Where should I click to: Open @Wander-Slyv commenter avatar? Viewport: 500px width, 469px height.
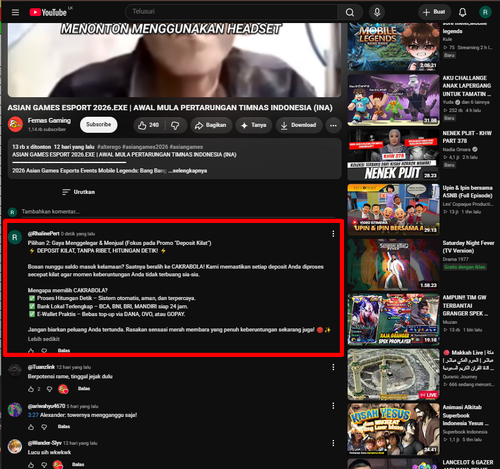point(15,447)
